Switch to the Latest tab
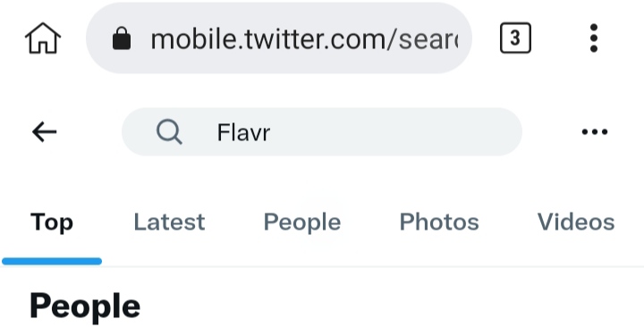644x327 pixels. tap(169, 222)
